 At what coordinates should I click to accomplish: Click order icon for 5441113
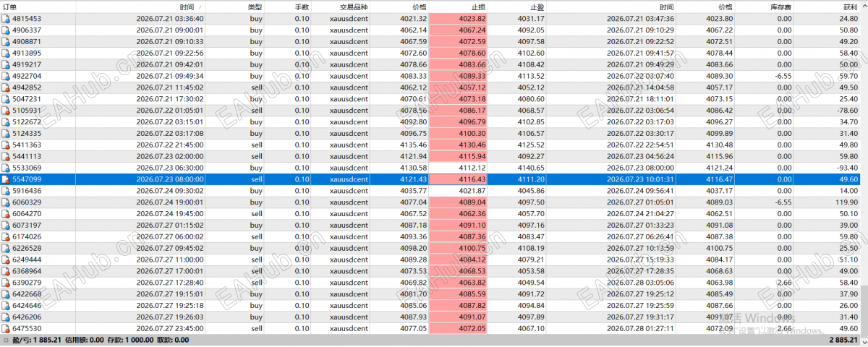click(7, 156)
